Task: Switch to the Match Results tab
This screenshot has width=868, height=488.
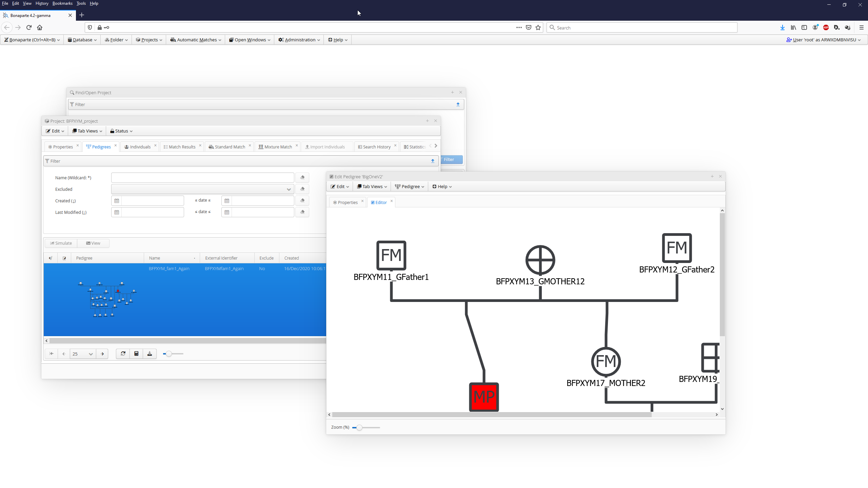Action: click(182, 147)
